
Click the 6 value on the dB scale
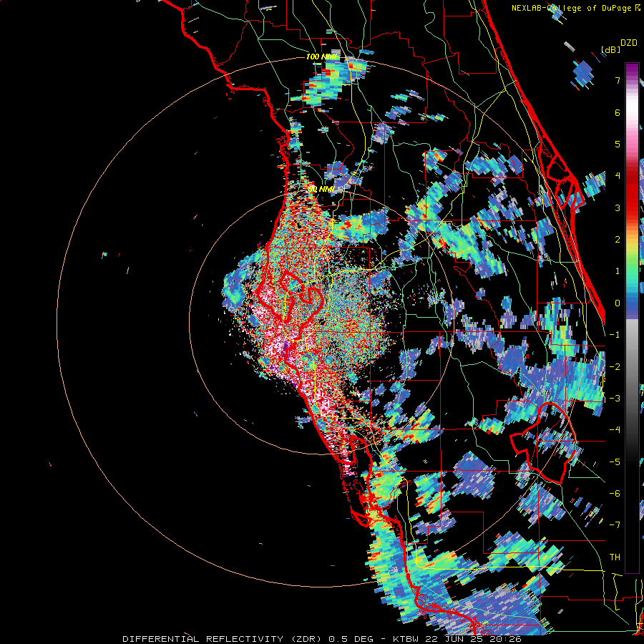tap(618, 112)
